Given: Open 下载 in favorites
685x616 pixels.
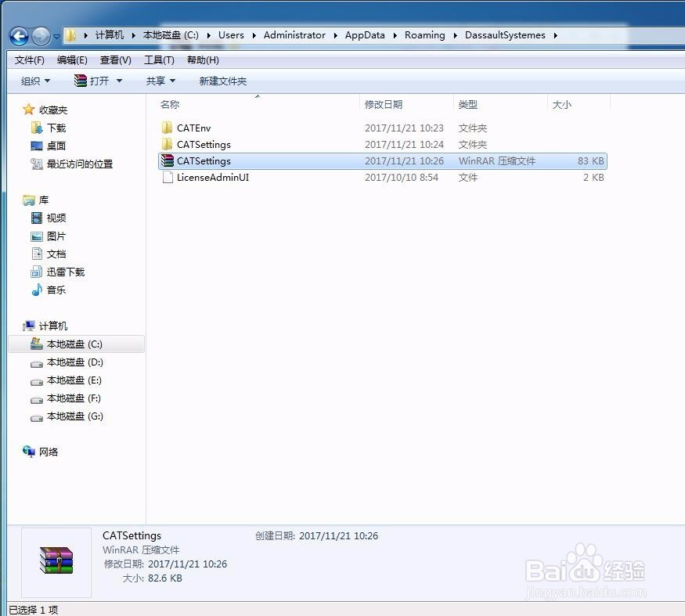Looking at the screenshot, I should pyautogui.click(x=56, y=128).
